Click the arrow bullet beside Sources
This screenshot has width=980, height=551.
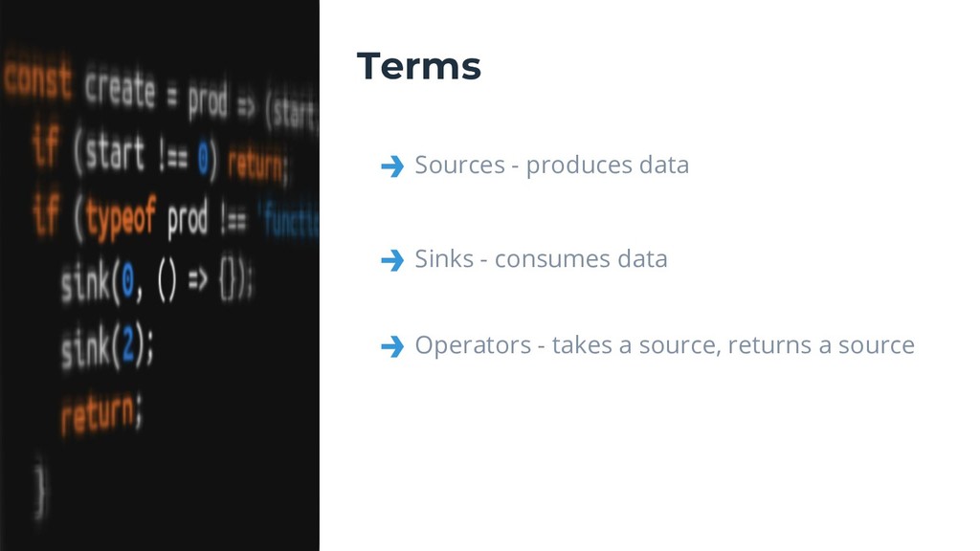pos(392,166)
